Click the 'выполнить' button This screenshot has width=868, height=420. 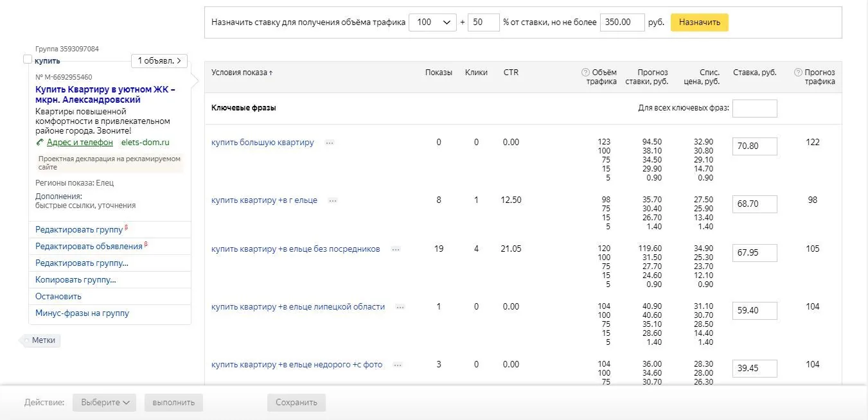click(x=173, y=403)
